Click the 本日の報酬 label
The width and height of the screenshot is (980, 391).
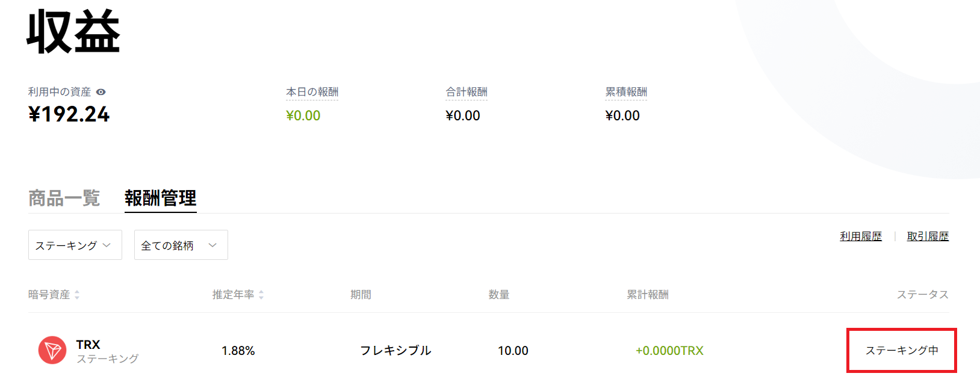click(x=312, y=92)
